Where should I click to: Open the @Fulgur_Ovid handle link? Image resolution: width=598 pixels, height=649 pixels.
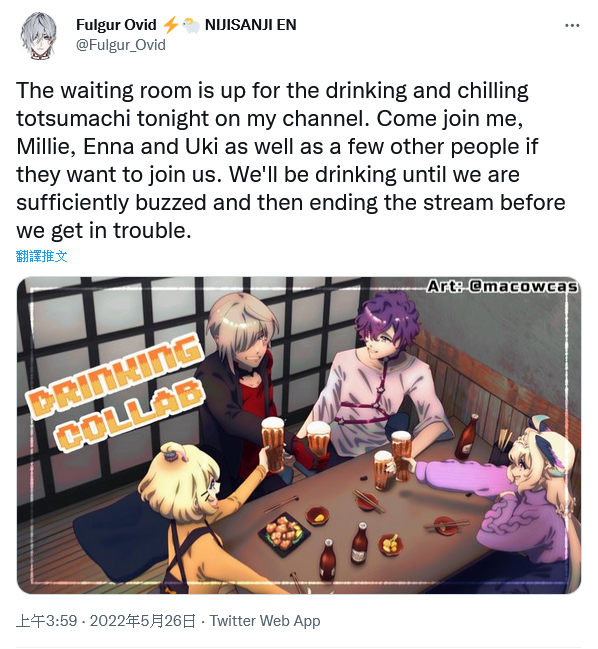tap(120, 45)
